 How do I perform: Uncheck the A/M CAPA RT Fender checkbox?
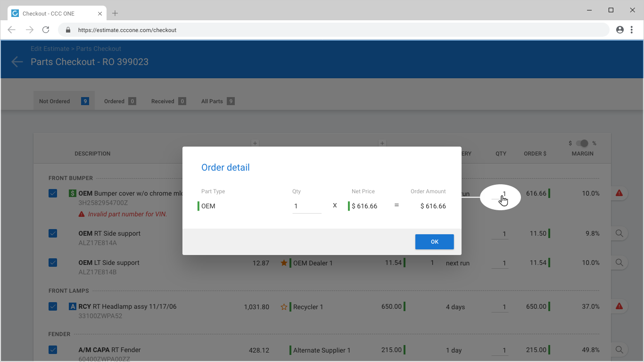[x=53, y=350]
